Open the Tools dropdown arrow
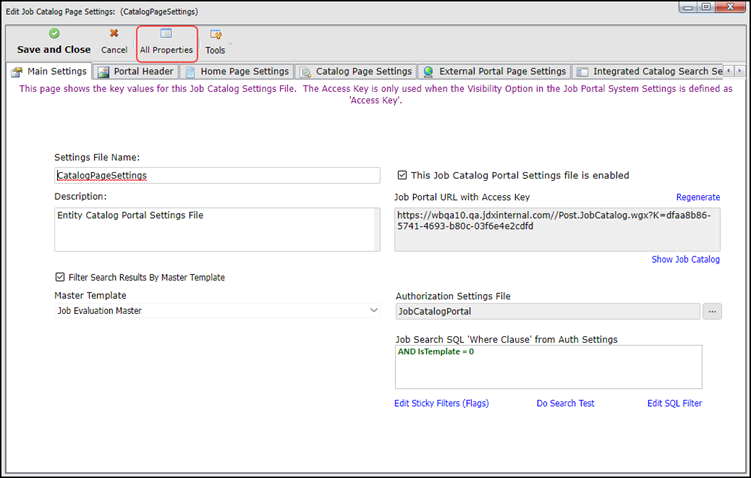The width and height of the screenshot is (751, 478). point(230,44)
